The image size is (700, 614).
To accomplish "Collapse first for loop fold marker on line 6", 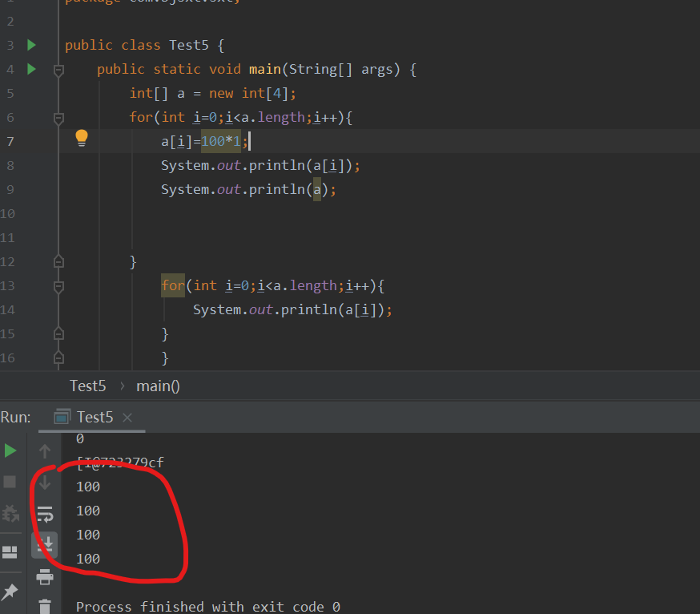I will point(58,119).
